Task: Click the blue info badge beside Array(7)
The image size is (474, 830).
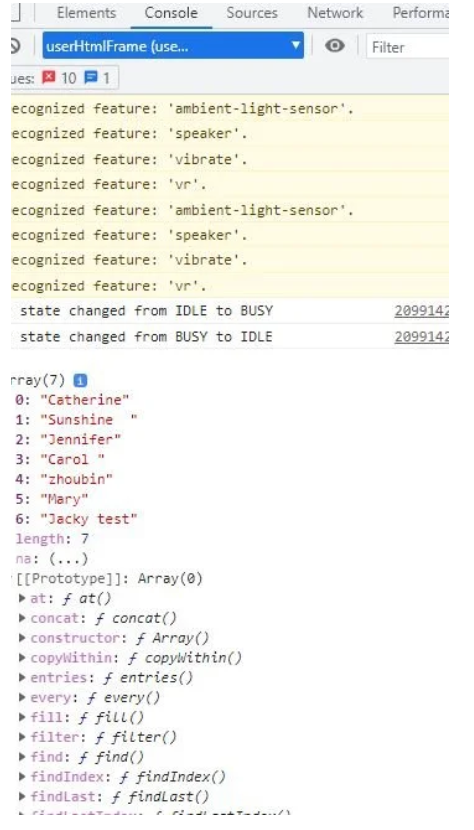Action: pyautogui.click(x=80, y=380)
